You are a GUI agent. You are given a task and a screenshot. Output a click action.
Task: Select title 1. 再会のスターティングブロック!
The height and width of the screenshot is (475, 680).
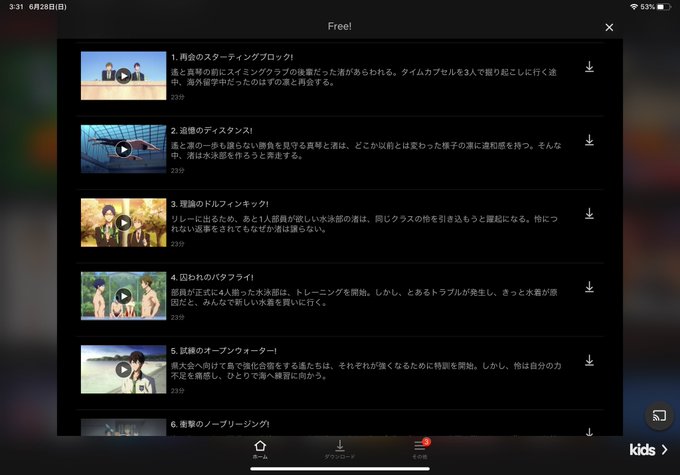pos(232,57)
